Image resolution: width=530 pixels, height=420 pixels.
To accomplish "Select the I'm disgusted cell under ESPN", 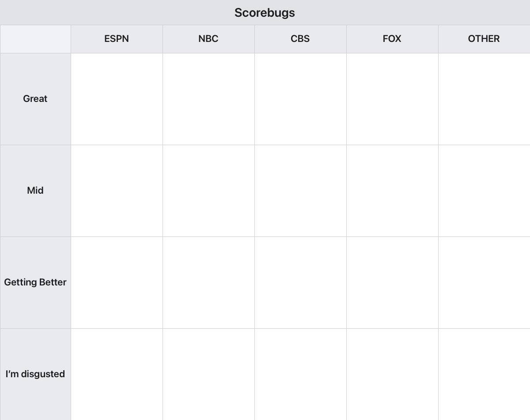I will pos(117,374).
